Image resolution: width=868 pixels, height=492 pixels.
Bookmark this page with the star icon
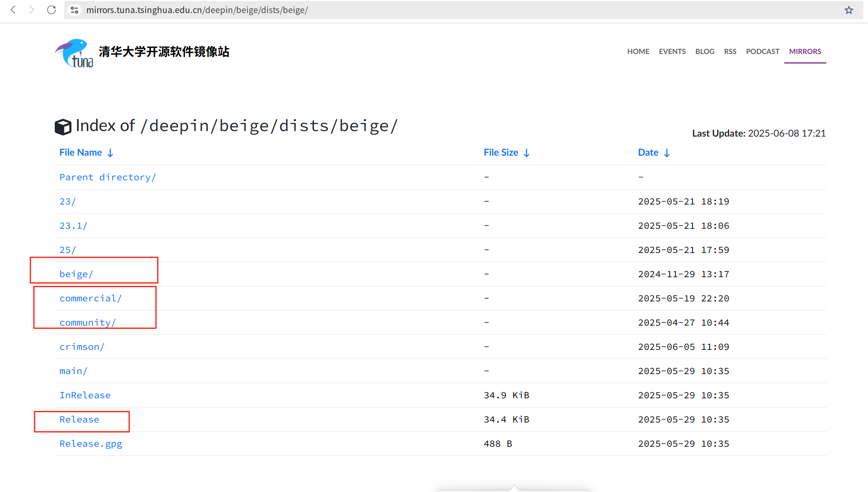pyautogui.click(x=849, y=10)
